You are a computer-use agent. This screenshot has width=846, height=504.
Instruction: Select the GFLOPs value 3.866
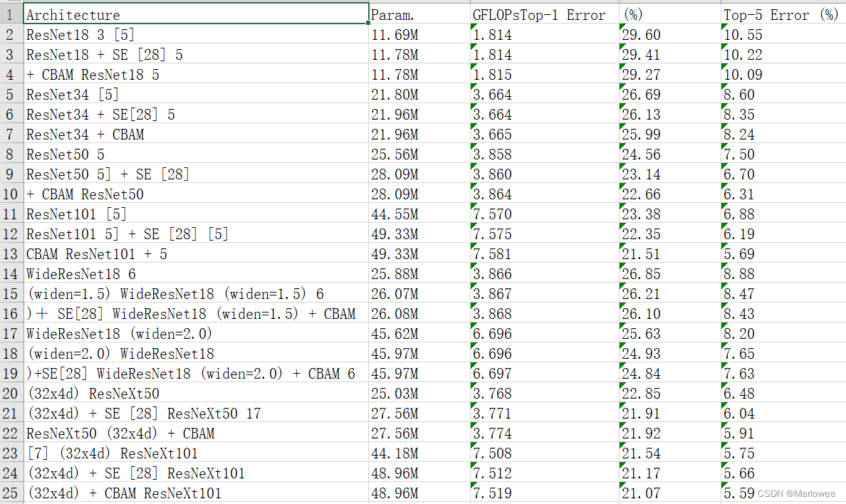click(x=544, y=273)
